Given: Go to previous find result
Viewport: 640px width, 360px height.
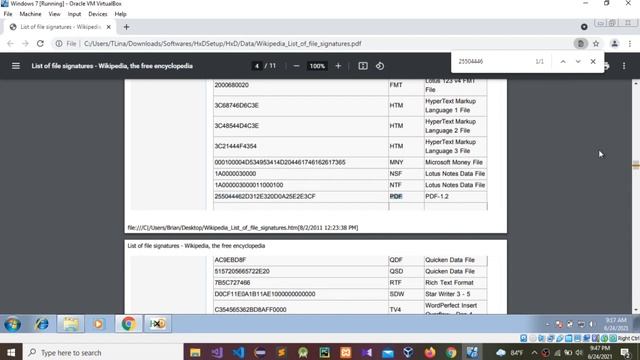Looking at the screenshot, I should click(x=563, y=61).
